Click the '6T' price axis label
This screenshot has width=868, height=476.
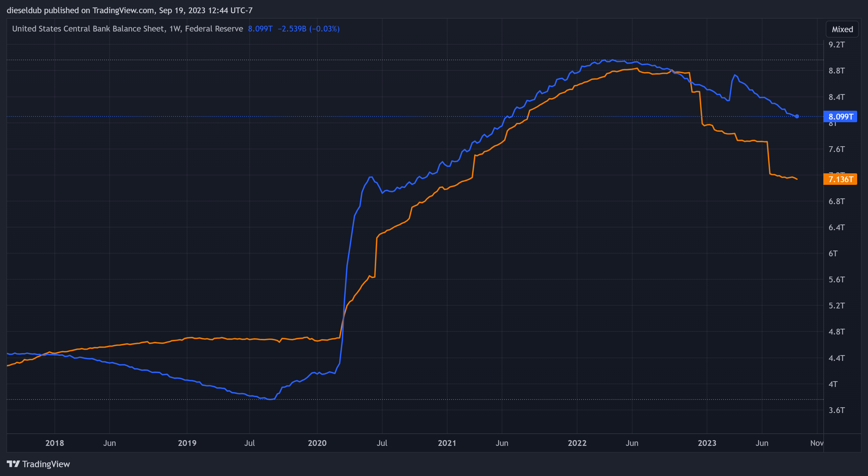pos(833,253)
